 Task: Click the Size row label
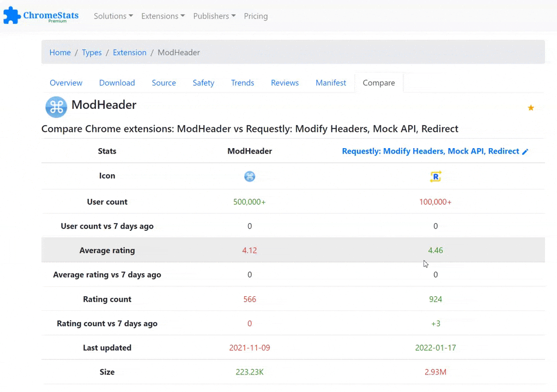coord(107,372)
